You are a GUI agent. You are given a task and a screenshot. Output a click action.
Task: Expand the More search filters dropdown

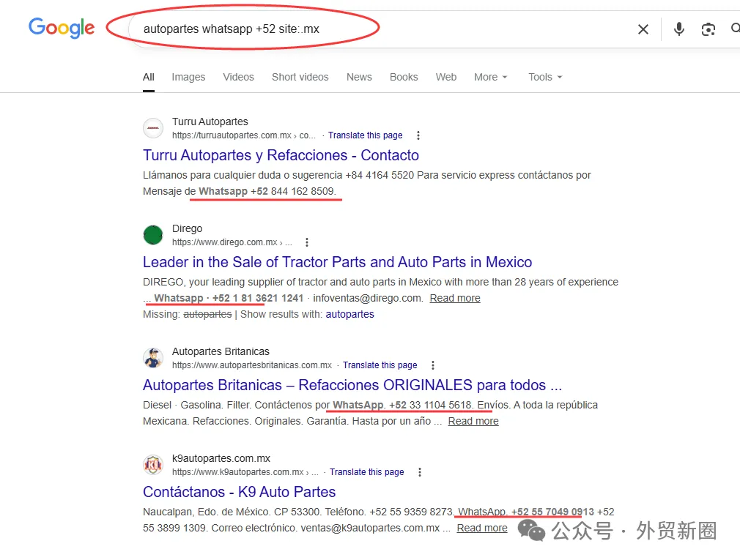point(490,77)
